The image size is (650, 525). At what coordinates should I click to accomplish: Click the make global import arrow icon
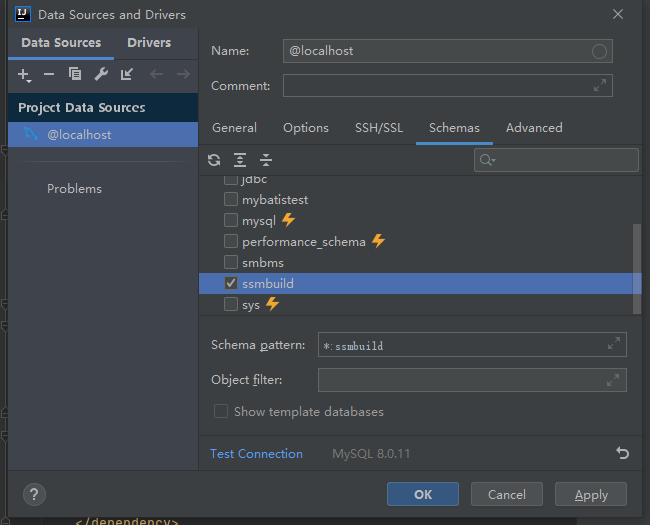[x=126, y=74]
